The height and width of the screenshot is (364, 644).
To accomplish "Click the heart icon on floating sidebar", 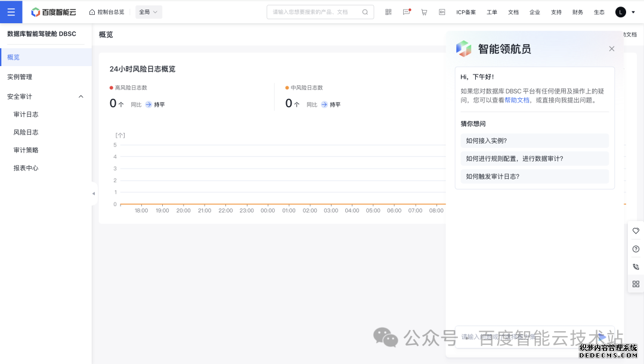I will (x=636, y=231).
